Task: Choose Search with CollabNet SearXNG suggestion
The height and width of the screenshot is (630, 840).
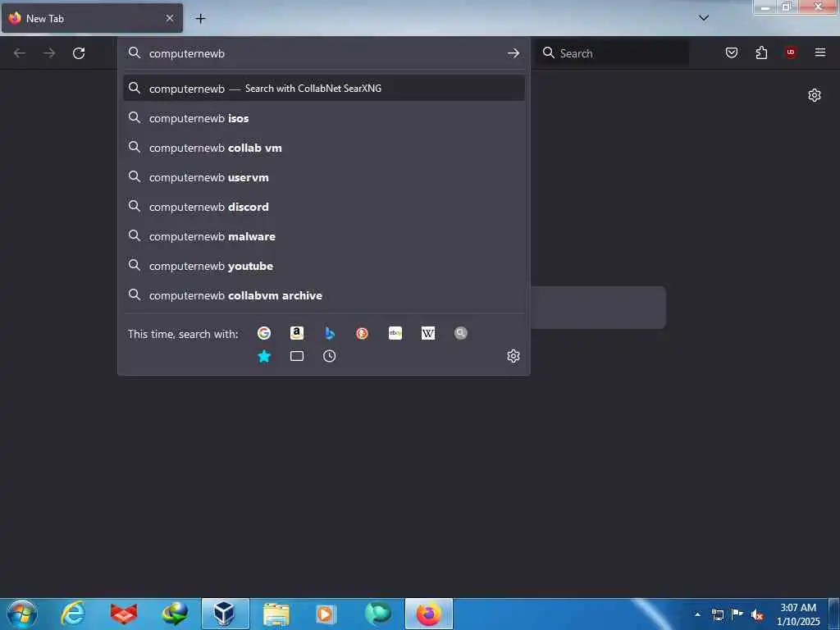Action: (x=323, y=89)
